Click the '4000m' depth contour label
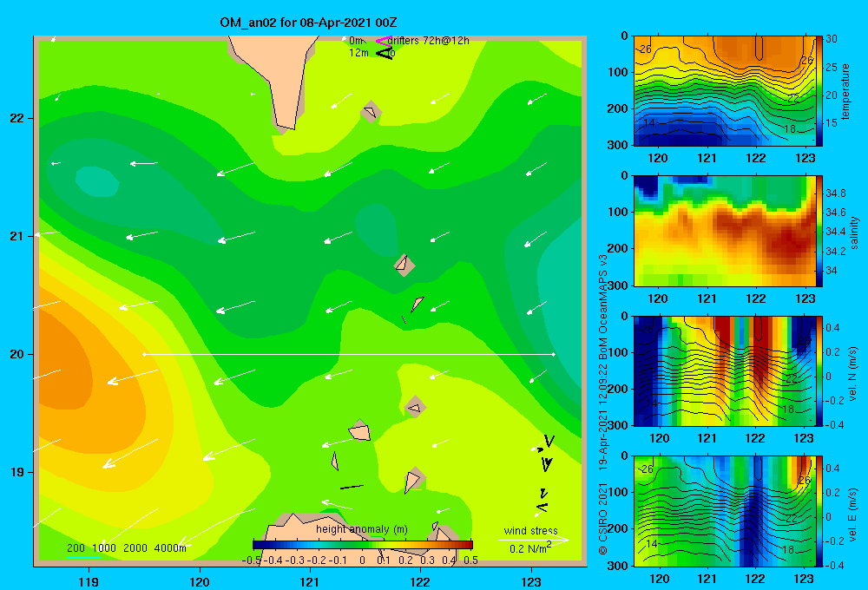Viewport: 868px width, 590px height. [170, 548]
